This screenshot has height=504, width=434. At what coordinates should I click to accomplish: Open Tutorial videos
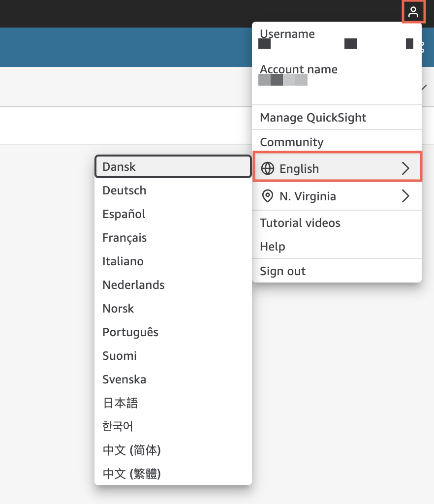click(300, 223)
